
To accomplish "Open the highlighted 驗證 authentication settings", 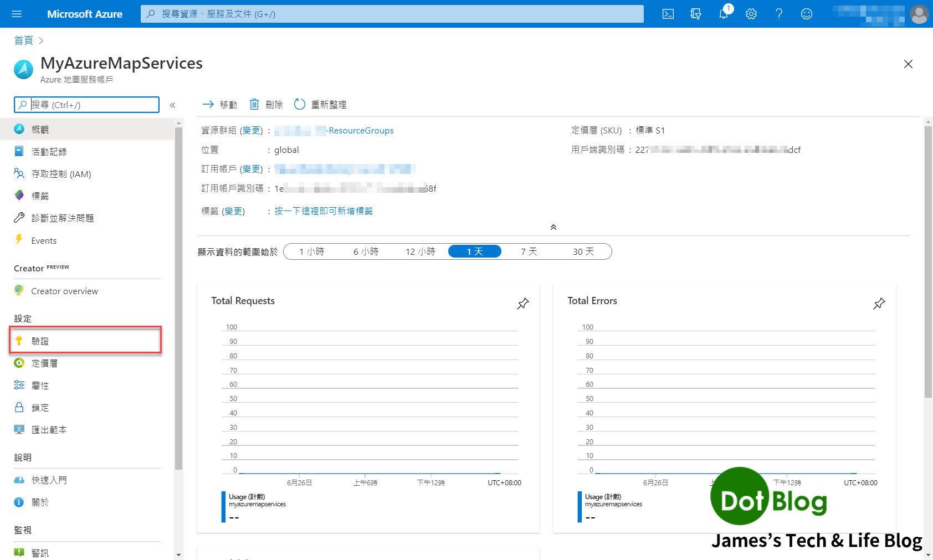I will (x=41, y=341).
